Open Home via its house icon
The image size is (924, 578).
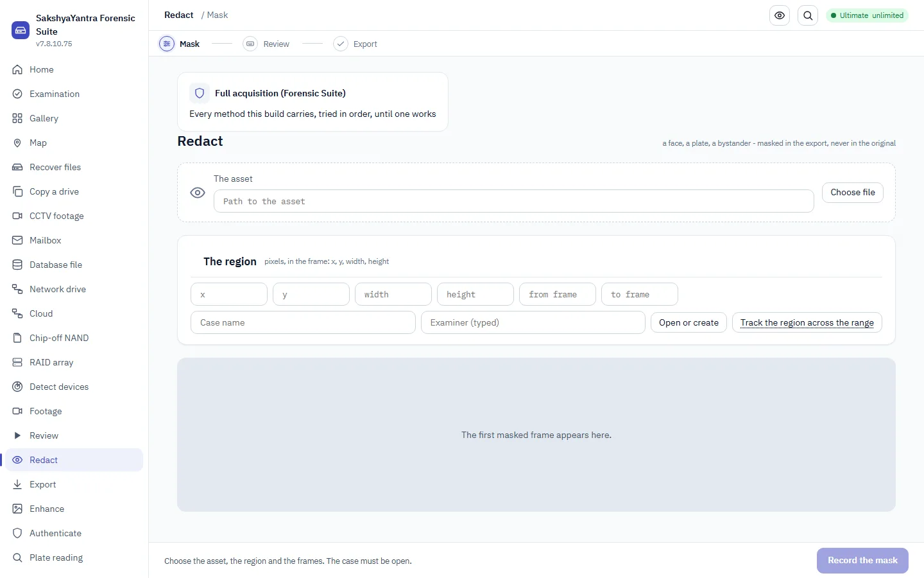(17, 69)
